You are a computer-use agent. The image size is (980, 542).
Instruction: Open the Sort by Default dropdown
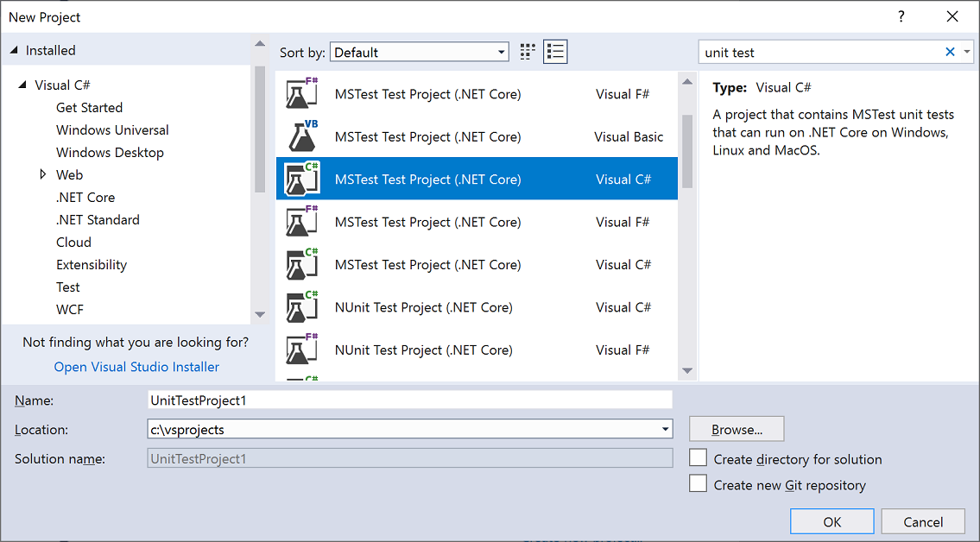pyautogui.click(x=420, y=53)
